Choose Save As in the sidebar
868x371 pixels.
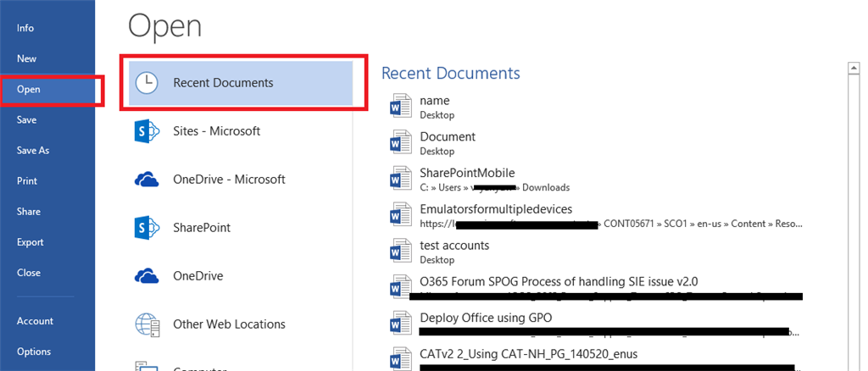[33, 151]
